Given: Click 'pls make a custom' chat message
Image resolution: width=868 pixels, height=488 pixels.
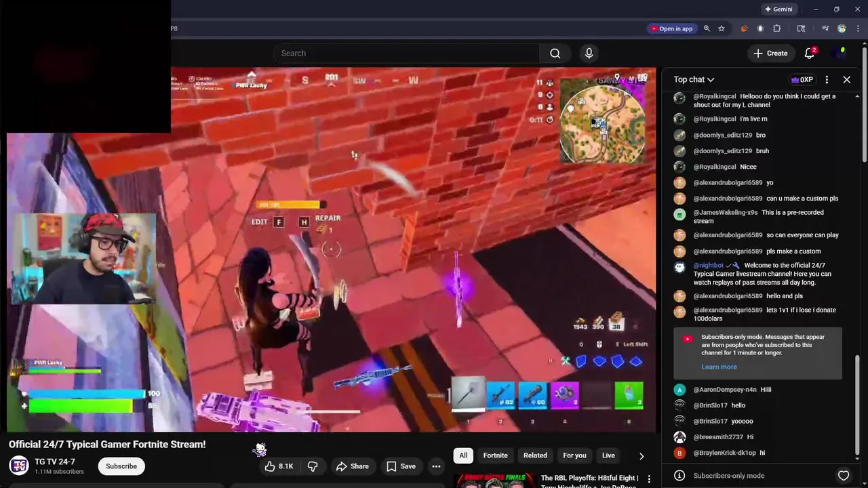Looking at the screenshot, I should [793, 251].
